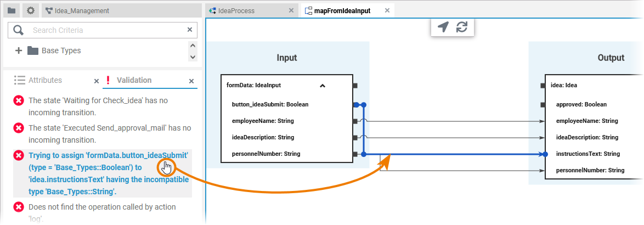This screenshot has width=644, height=225.
Task: Click the formData output connector pin
Action: point(355,86)
